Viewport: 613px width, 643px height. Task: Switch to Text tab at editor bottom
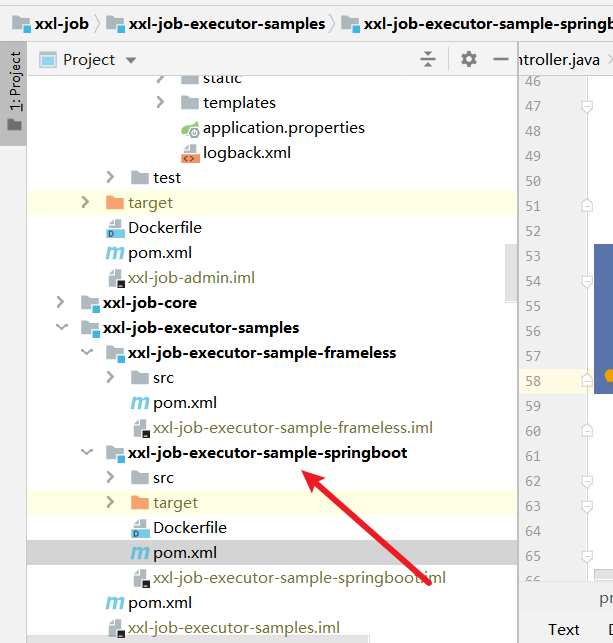[563, 629]
